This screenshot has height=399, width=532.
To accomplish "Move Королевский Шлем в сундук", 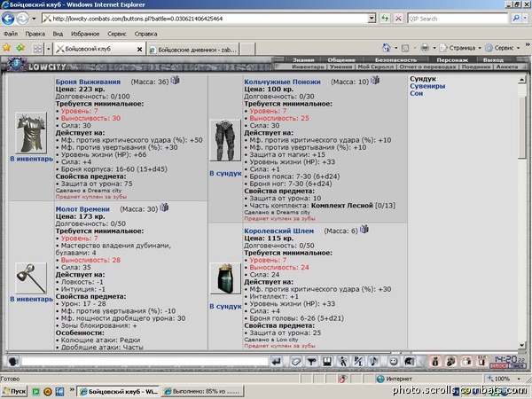I will pos(225,307).
